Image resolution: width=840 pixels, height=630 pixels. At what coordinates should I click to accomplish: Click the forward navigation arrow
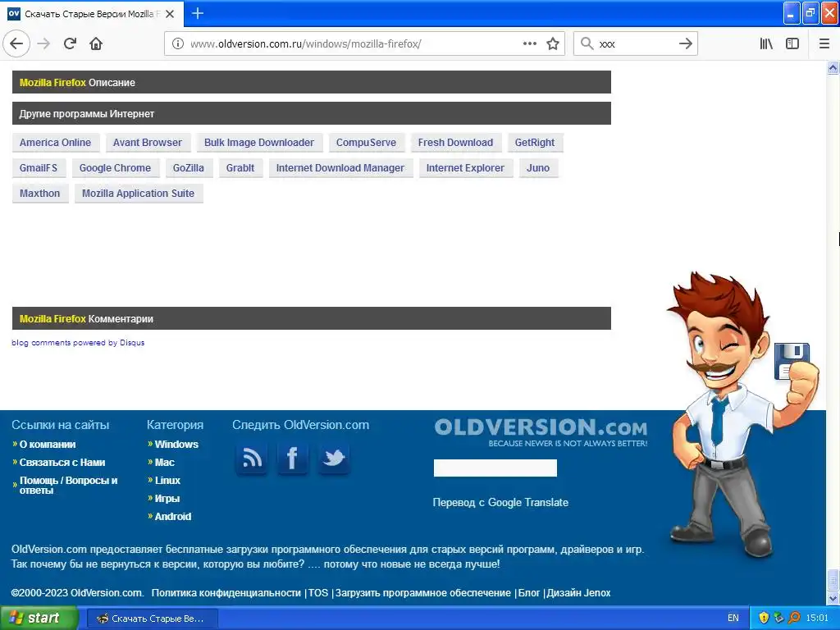coord(43,43)
